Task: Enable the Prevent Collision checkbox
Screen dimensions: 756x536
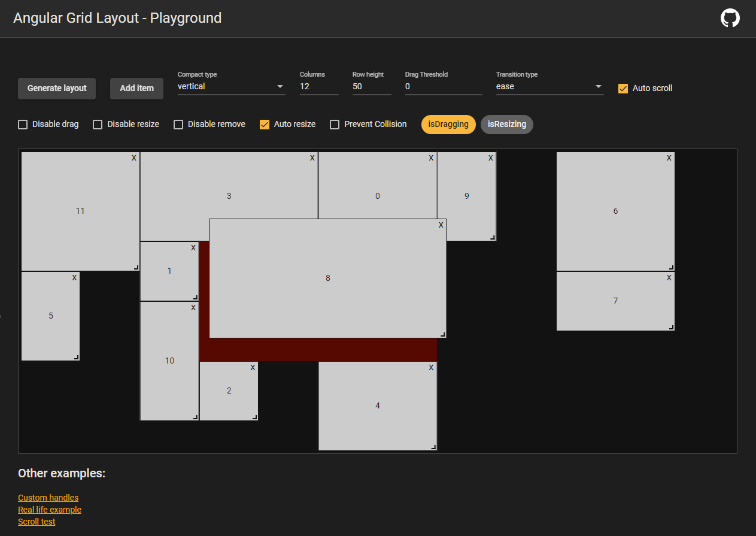Action: [x=334, y=124]
